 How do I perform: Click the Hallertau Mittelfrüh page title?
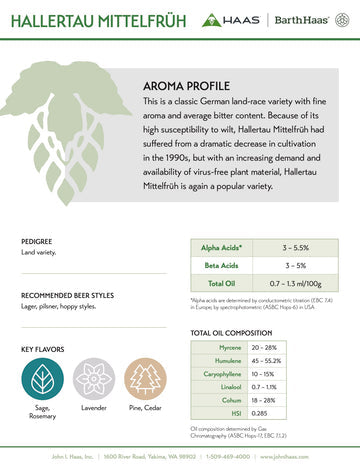pos(98,21)
